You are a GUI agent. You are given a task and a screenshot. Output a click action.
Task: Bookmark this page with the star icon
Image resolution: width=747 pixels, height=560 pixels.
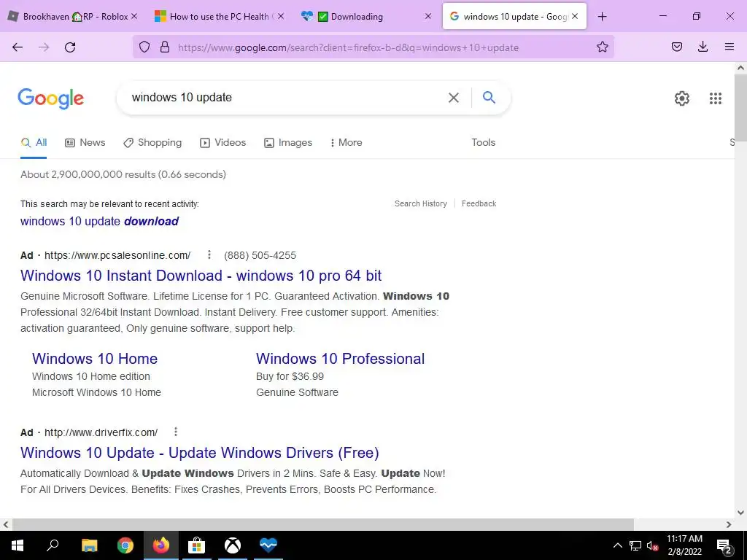pyautogui.click(x=602, y=47)
